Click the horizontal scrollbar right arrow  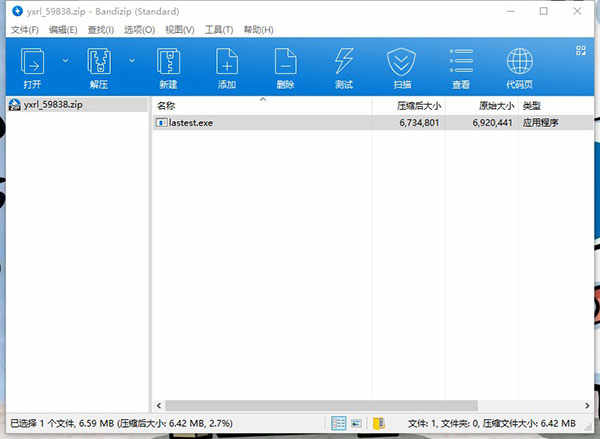coord(587,405)
